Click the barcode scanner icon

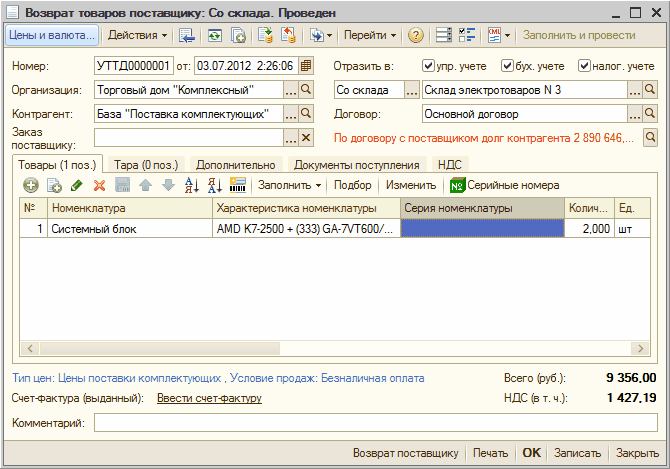238,185
